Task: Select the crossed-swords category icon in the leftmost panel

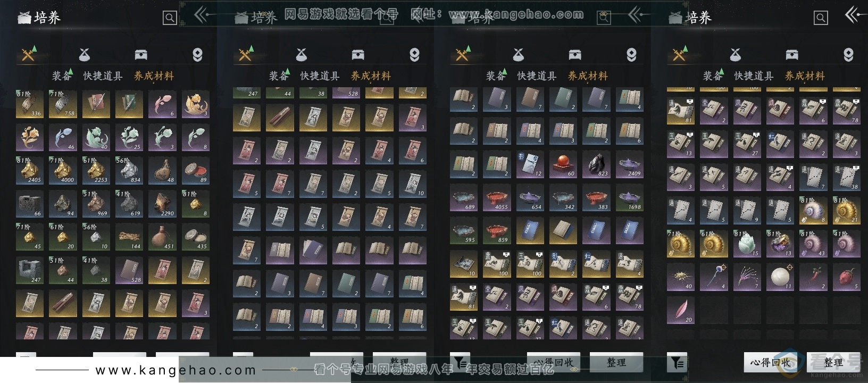Action: pyautogui.click(x=29, y=54)
